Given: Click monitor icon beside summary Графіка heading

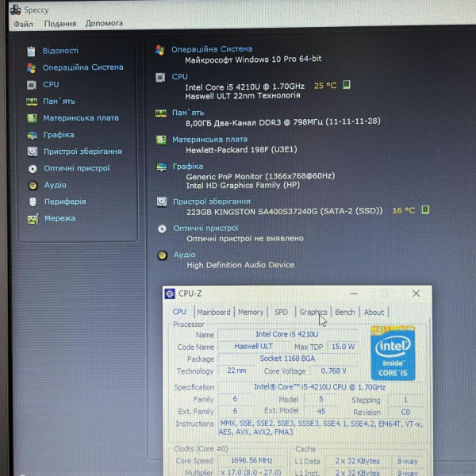Looking at the screenshot, I should coord(162,167).
